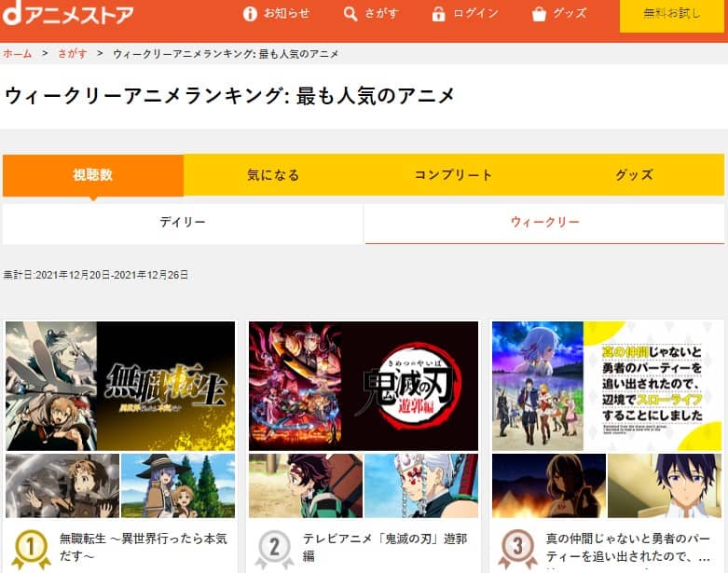Open the お知らせ info icon
Image resolution: width=728 pixels, height=573 pixels.
tap(250, 14)
